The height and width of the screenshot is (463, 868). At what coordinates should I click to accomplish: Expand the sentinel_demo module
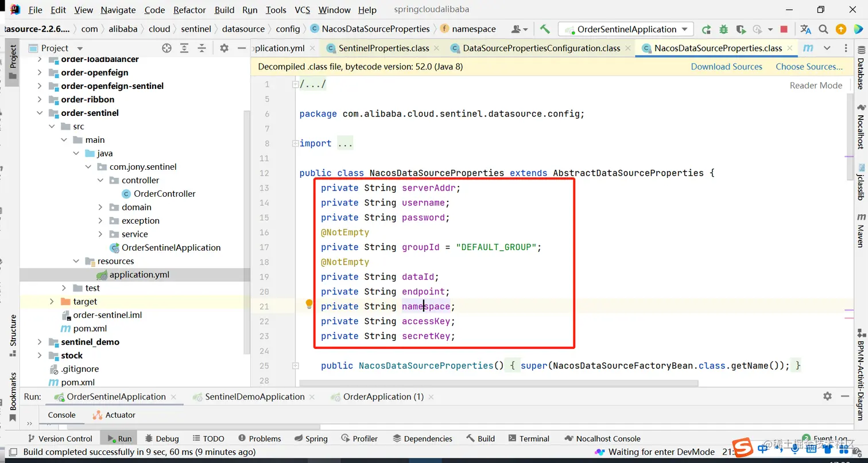(40, 342)
